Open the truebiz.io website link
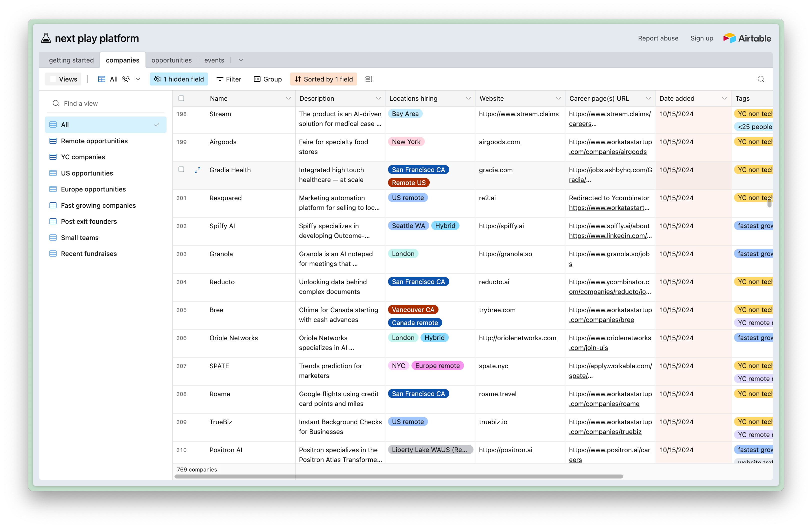Viewport: 812px width, 528px height. 493,422
